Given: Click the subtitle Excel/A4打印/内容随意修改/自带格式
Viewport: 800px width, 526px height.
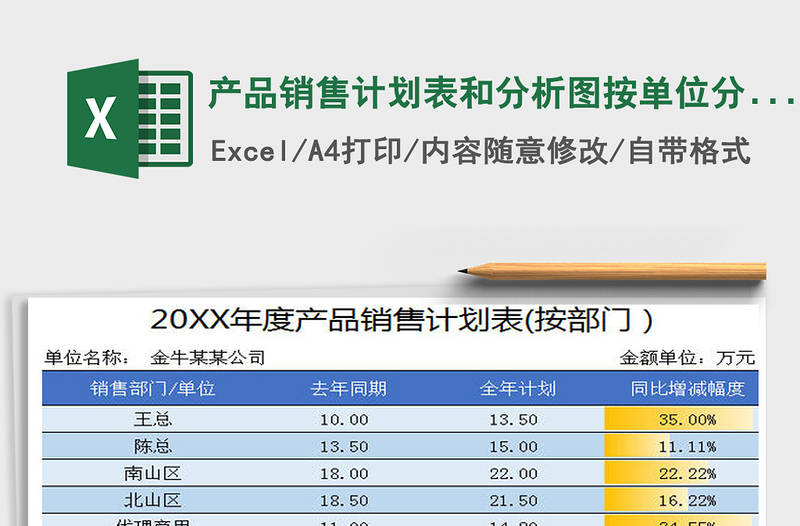Looking at the screenshot, I should [480, 152].
